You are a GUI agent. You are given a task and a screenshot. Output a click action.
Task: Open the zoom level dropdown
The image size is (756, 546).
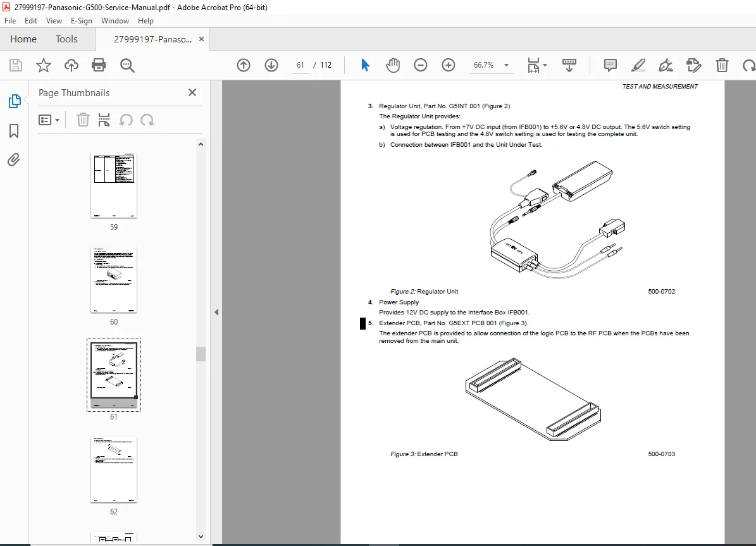[x=506, y=65]
